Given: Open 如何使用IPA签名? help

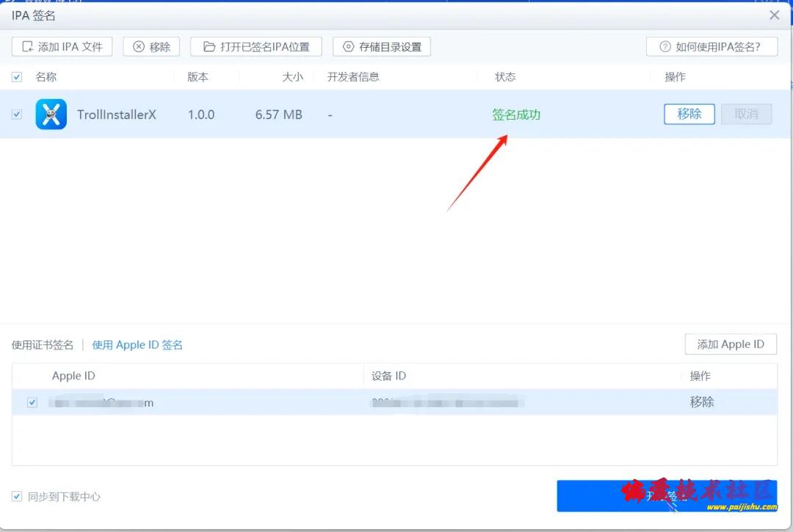Looking at the screenshot, I should pyautogui.click(x=711, y=46).
